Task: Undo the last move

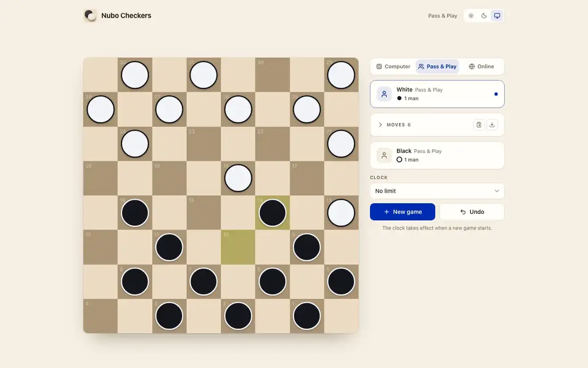Action: tap(472, 212)
